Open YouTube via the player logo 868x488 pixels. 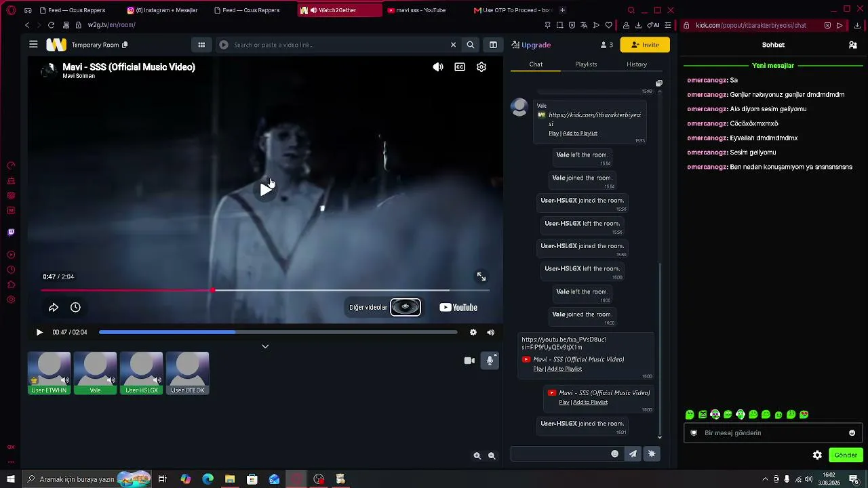pyautogui.click(x=458, y=308)
